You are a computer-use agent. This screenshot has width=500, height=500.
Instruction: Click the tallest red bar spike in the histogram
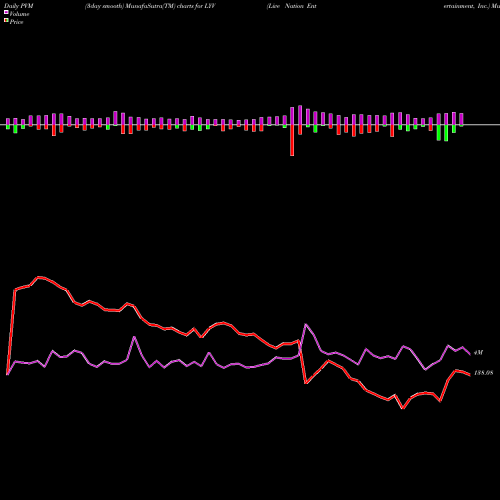[x=292, y=140]
